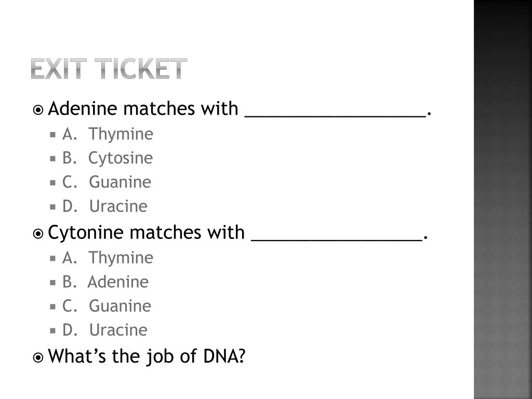
Task: Click the text "What's the job of DNA?"
Action: coord(146,357)
